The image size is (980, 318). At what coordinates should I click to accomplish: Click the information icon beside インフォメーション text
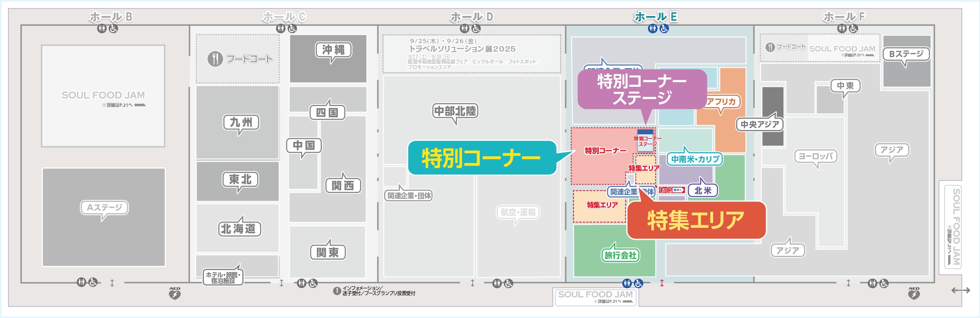[x=337, y=291]
